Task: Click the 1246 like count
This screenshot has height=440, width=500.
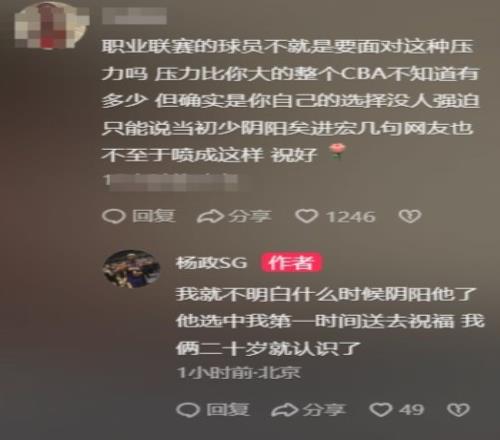Action: click(x=351, y=217)
